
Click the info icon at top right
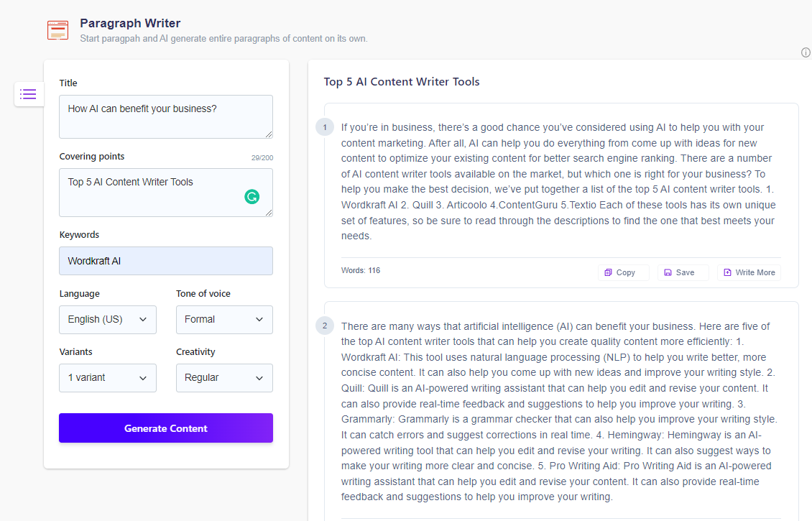[x=806, y=52]
